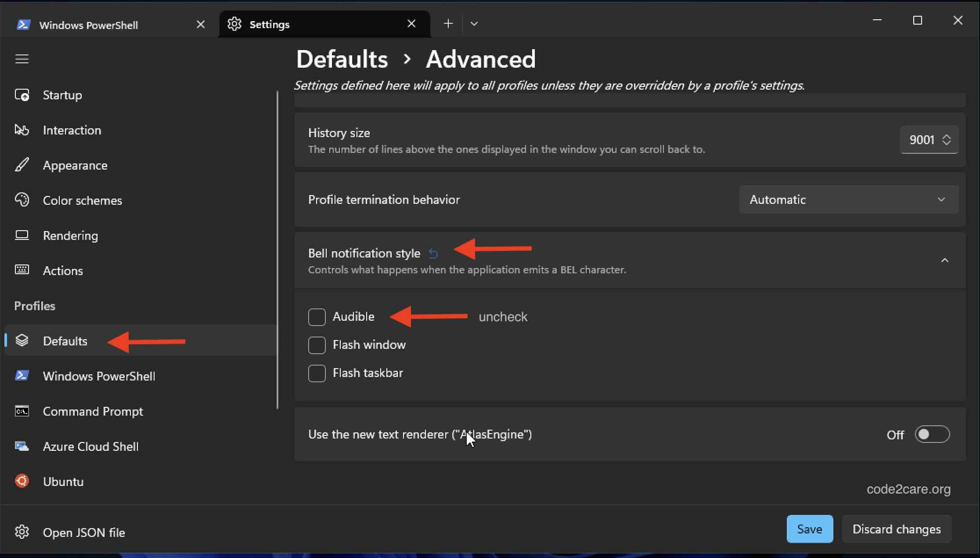The image size is (980, 558).
Task: Select the Rendering monitor icon
Action: pos(22,235)
